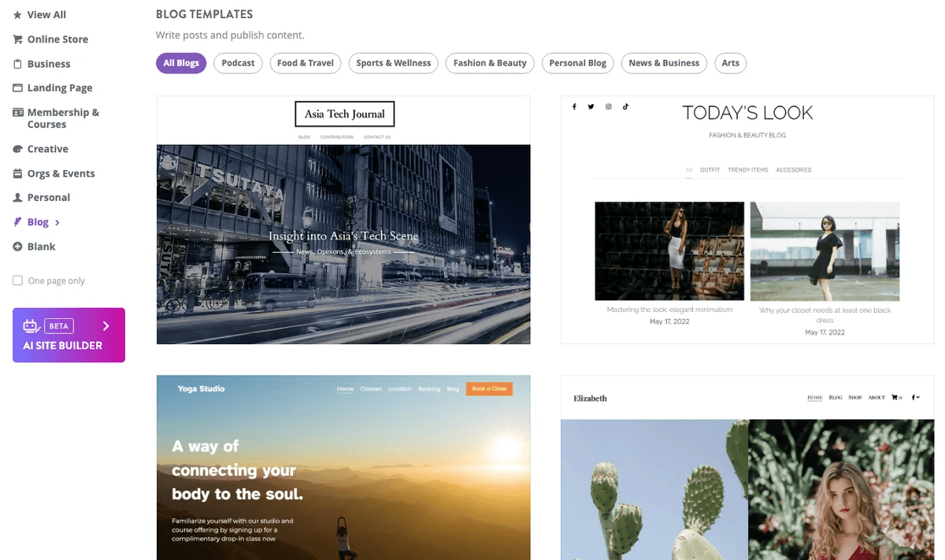Click the TikTok icon on Today's Look
The image size is (945, 560).
click(x=625, y=106)
